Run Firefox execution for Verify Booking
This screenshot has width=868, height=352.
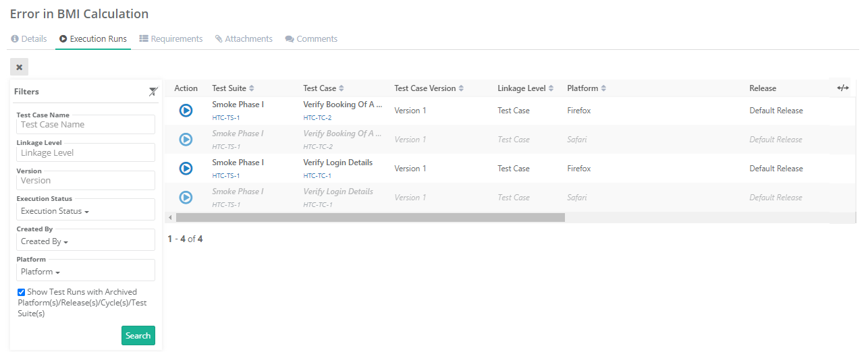[186, 111]
